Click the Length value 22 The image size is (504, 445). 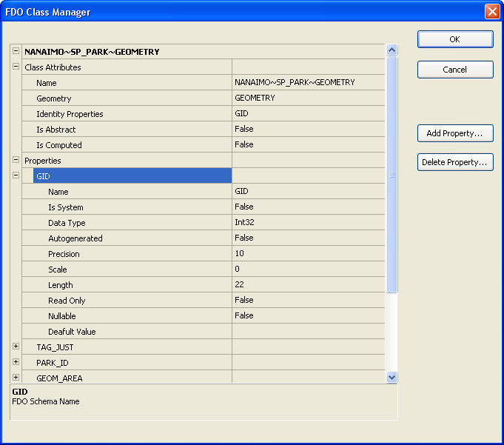(x=240, y=284)
